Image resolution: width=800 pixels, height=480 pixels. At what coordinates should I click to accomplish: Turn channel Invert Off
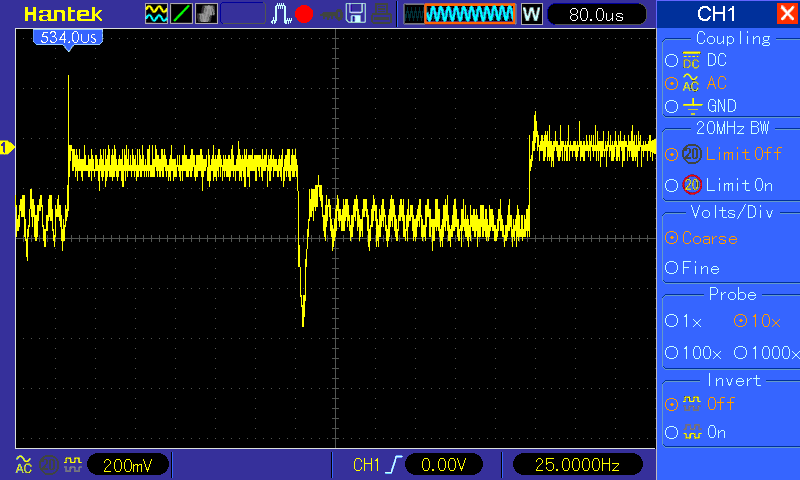699,404
